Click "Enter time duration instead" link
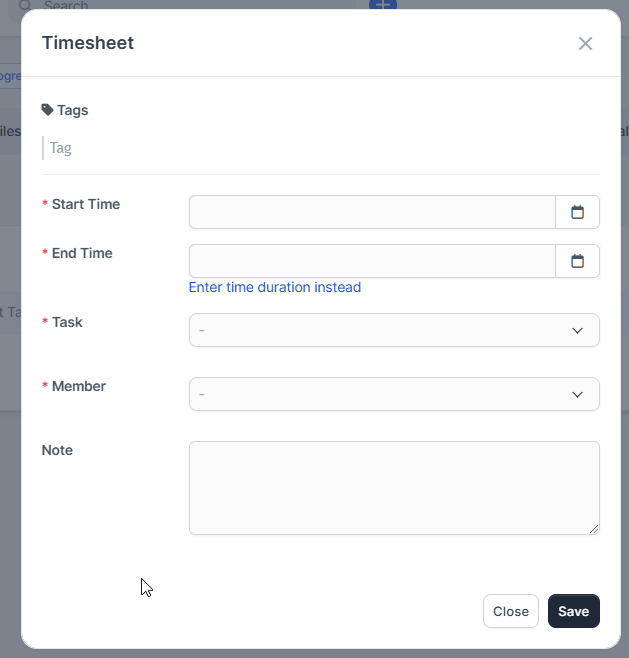629x658 pixels. tap(275, 287)
